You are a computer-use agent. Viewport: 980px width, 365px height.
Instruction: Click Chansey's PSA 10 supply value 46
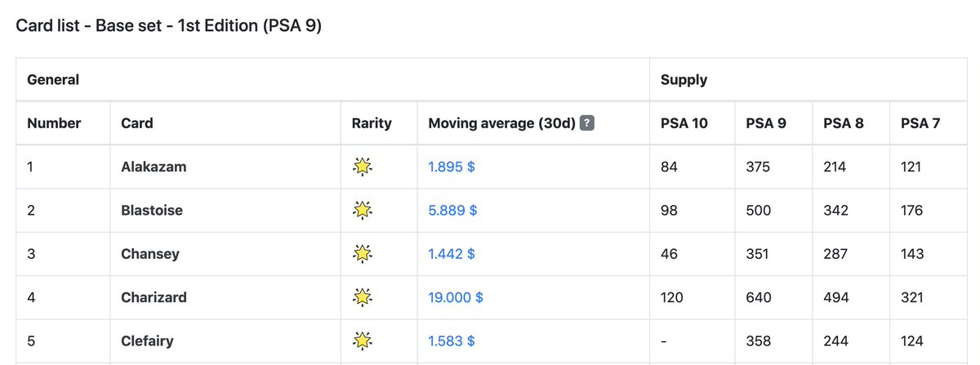[670, 254]
